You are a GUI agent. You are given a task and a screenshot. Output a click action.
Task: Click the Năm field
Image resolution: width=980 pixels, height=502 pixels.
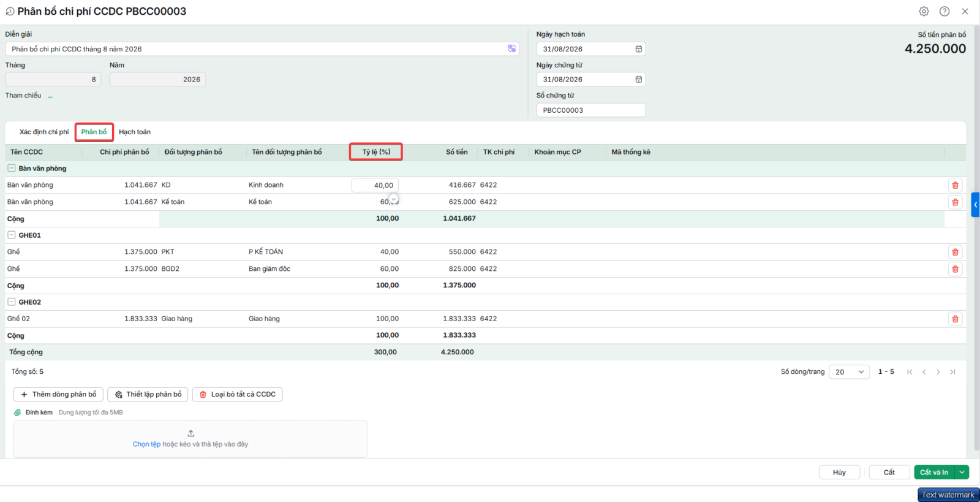click(157, 80)
